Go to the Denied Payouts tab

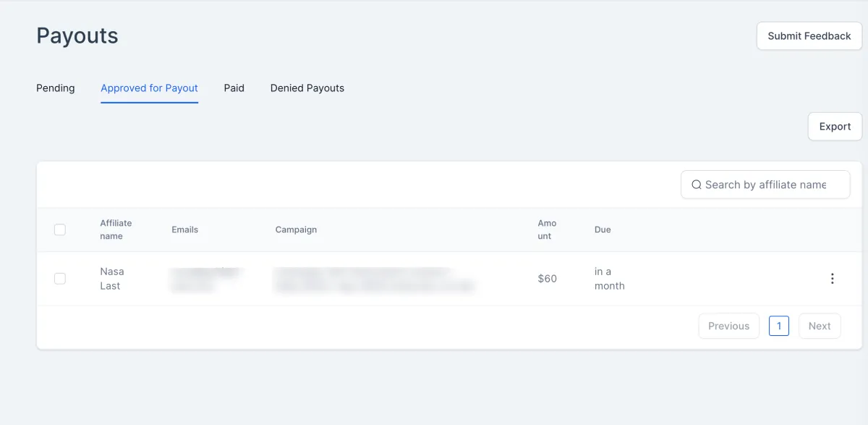tap(307, 88)
